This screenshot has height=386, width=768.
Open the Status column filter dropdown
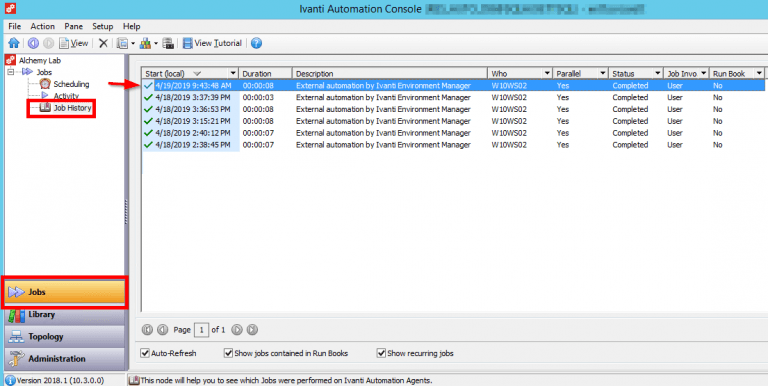click(x=658, y=73)
